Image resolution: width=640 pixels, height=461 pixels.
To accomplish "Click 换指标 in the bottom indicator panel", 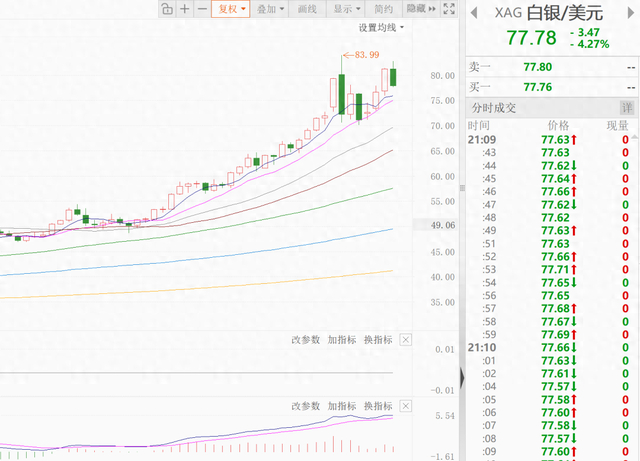I will [378, 406].
